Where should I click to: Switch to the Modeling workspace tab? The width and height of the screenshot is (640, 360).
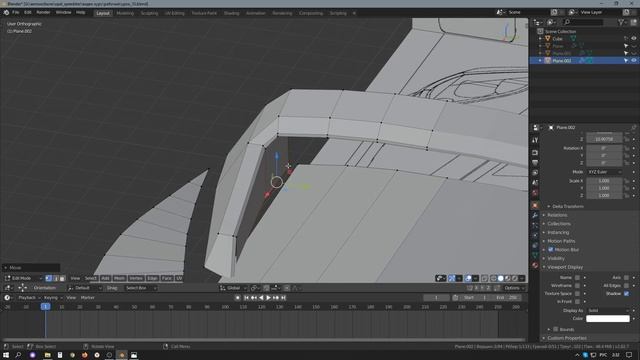pyautogui.click(x=125, y=13)
